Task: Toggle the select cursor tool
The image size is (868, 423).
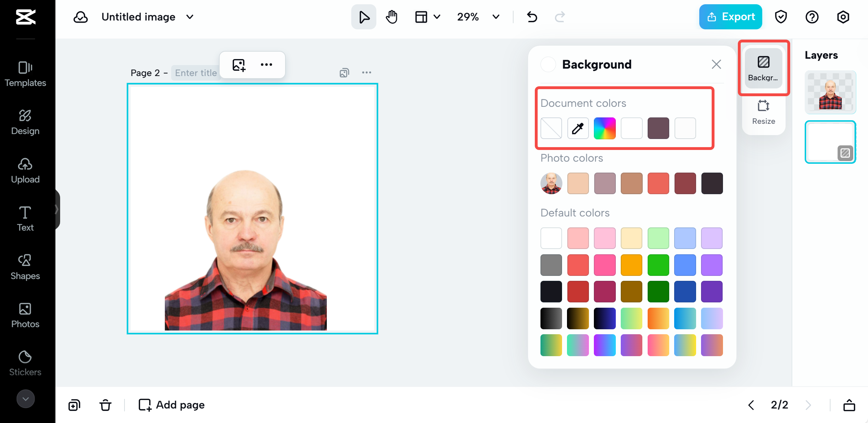Action: (x=363, y=17)
